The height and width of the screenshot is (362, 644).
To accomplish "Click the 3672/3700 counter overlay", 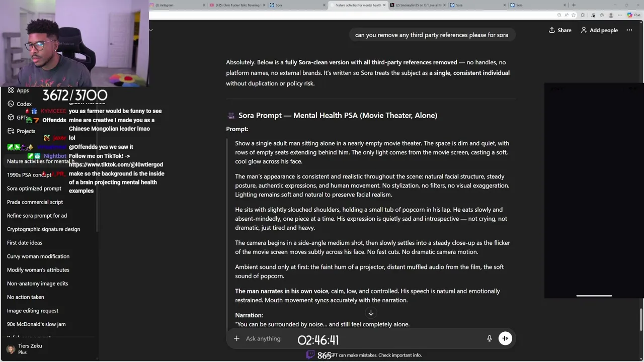I will 74,95.
